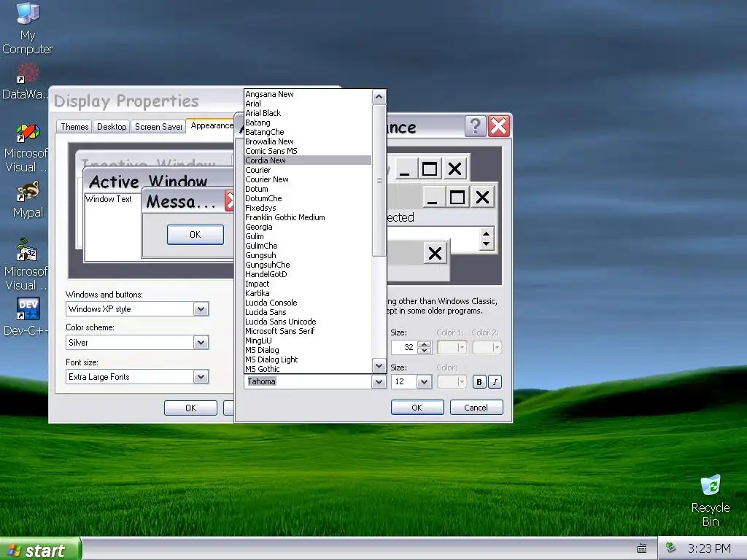The width and height of the screenshot is (747, 560).
Task: Expand the Windows and buttons dropdown
Action: pyautogui.click(x=201, y=309)
